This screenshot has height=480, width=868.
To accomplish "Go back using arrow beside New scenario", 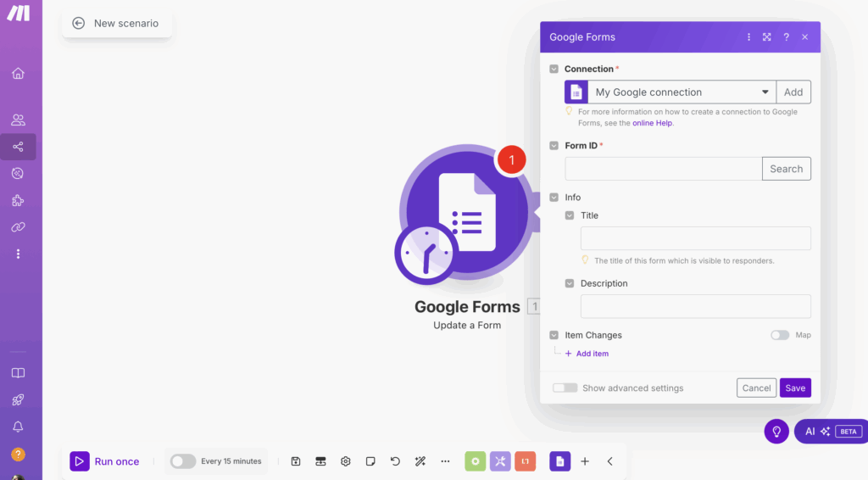I will pos(79,23).
